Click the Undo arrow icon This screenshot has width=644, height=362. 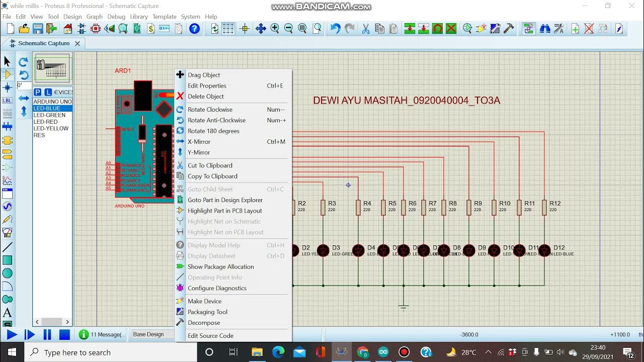point(336,29)
